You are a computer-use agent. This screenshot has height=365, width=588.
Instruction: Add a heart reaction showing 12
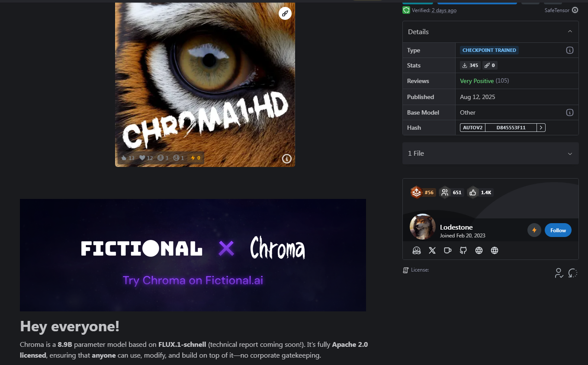146,158
